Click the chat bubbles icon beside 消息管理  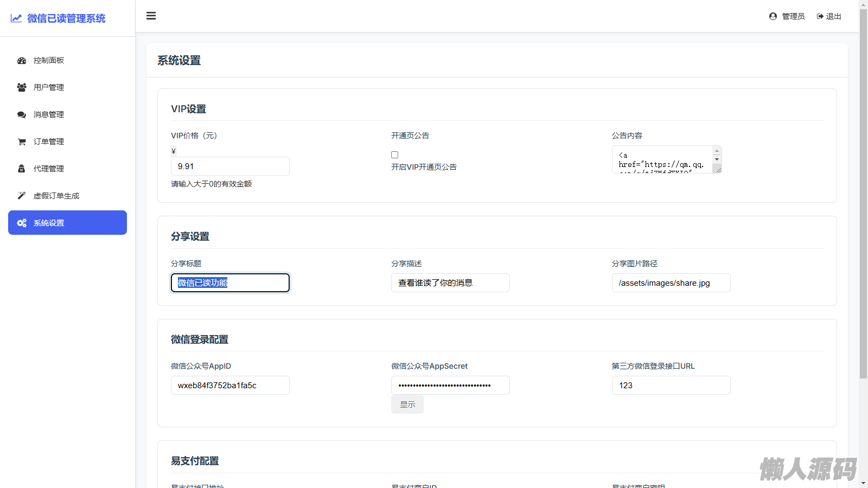click(22, 114)
